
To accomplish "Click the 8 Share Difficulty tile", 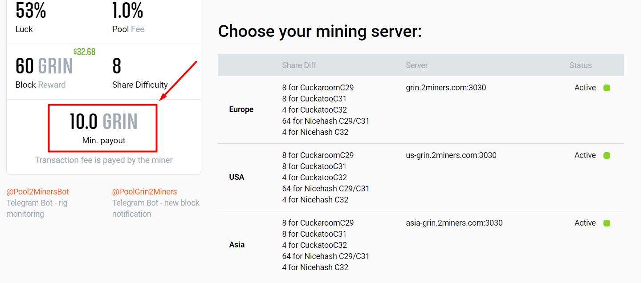I will (139, 73).
